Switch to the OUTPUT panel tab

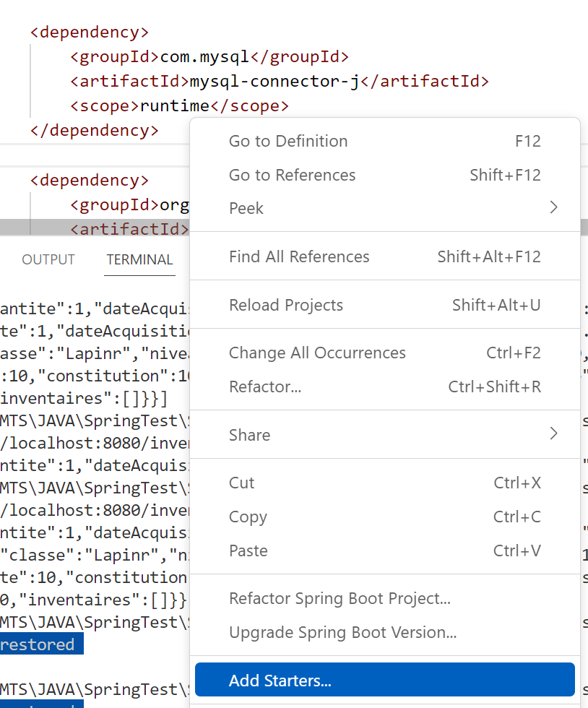click(48, 260)
